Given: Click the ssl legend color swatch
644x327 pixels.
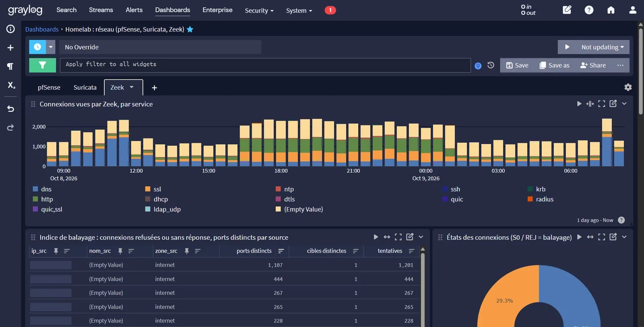Looking at the screenshot, I should click(x=148, y=189).
